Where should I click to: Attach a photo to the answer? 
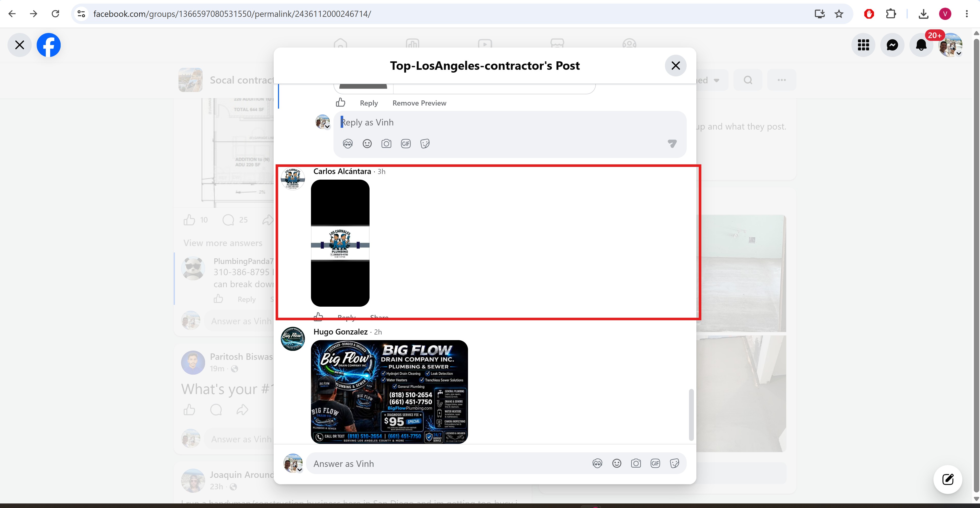pos(636,464)
